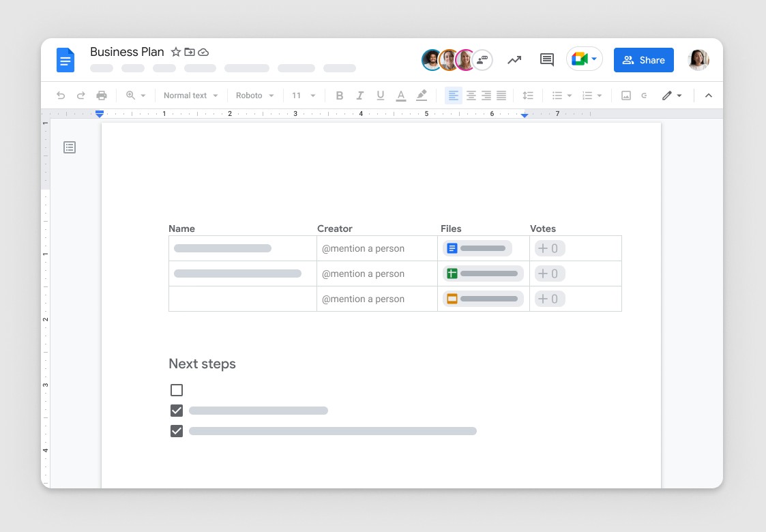Viewport: 766px width, 532px height.
Task: Check the empty Next steps checkbox
Action: point(177,390)
